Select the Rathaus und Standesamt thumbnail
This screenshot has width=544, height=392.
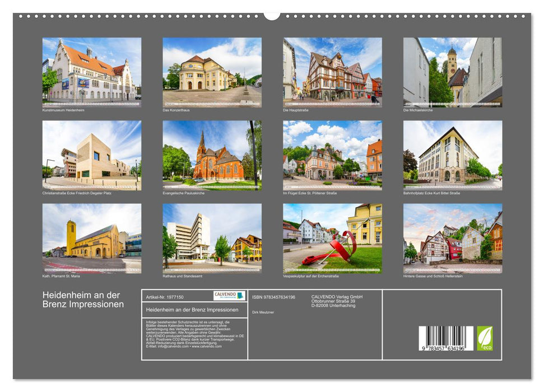212,238
